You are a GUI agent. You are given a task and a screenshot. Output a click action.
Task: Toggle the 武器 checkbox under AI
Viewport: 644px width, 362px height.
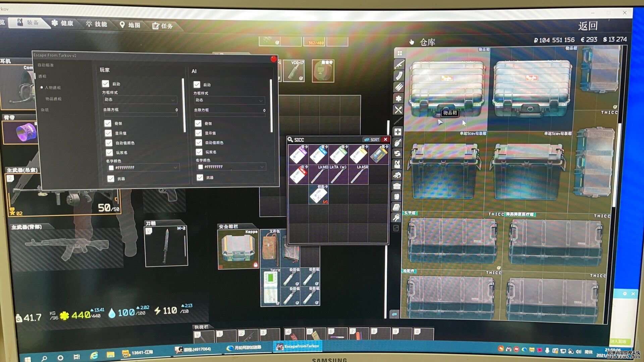[200, 177]
